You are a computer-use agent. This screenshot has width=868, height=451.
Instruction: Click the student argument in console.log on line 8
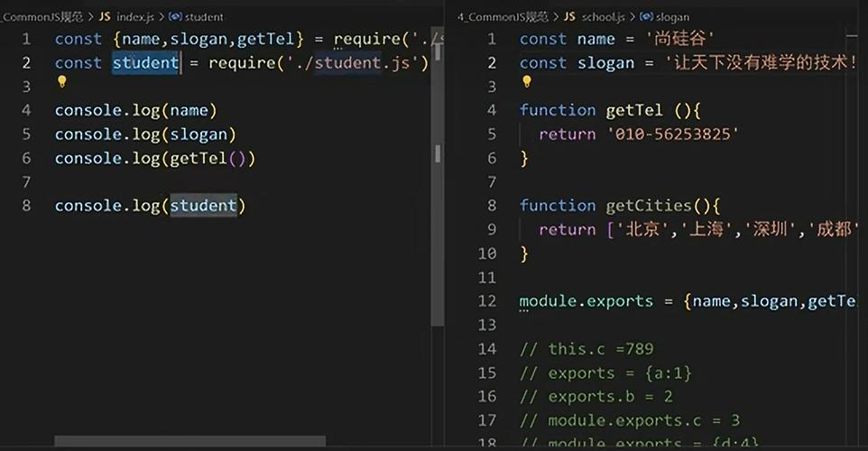coord(203,206)
